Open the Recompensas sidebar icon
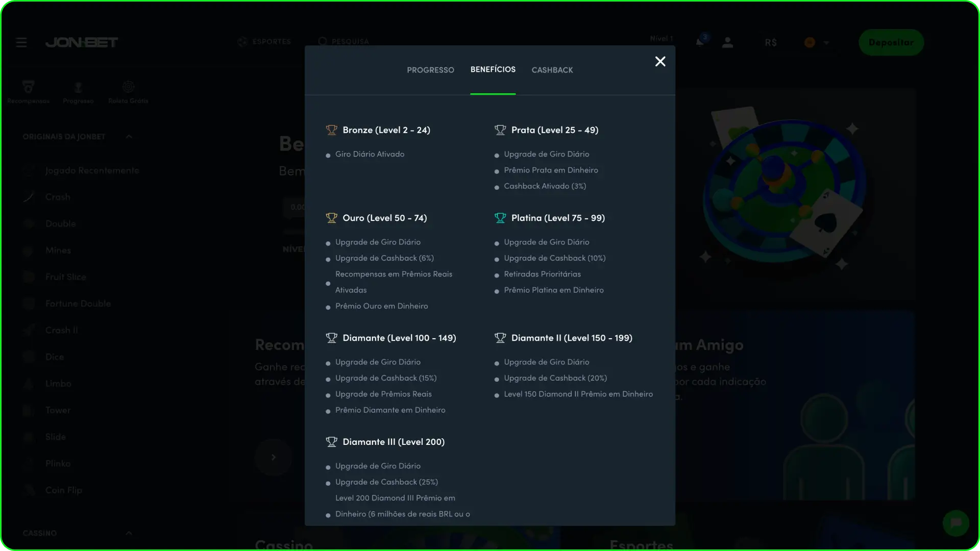This screenshot has height=551, width=980. 29,92
